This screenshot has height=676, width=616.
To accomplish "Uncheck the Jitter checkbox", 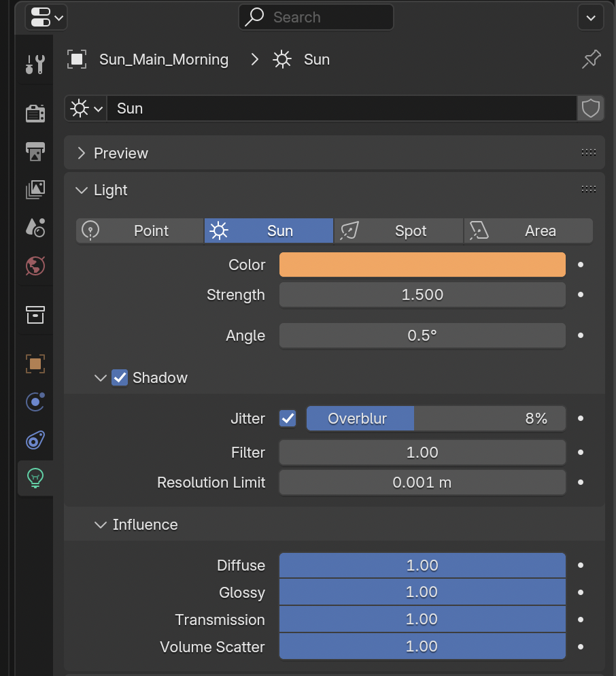I will click(x=288, y=418).
